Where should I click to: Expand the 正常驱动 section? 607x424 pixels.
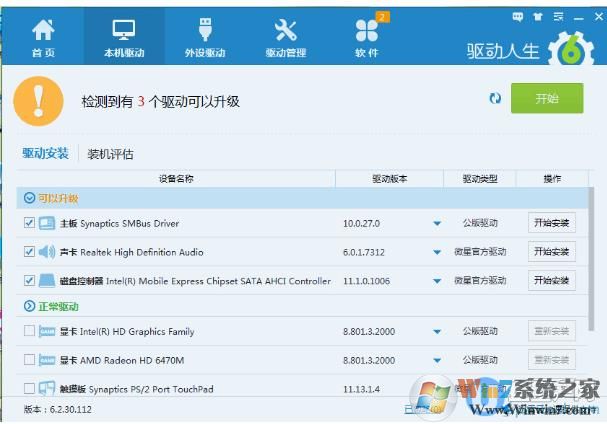(x=29, y=306)
